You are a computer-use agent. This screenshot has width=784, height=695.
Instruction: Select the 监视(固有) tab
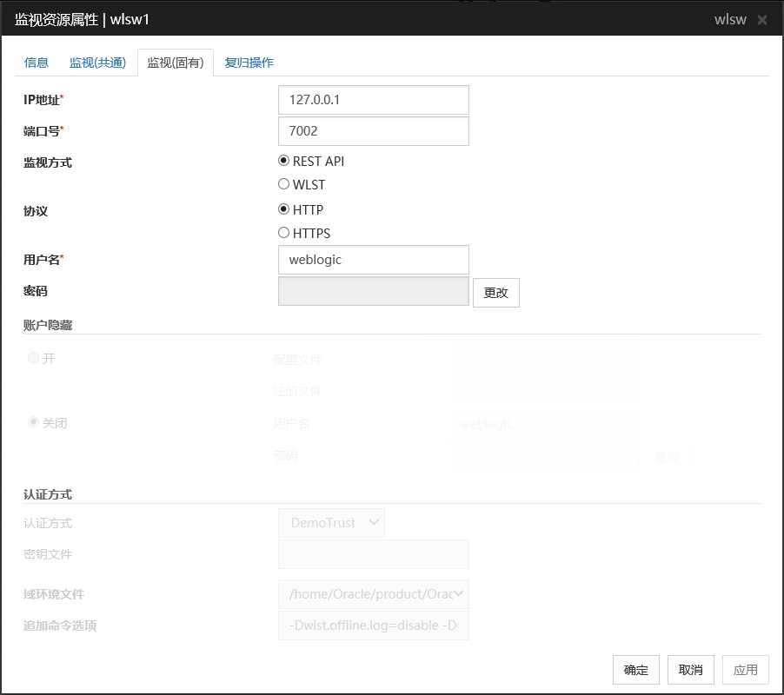tap(175, 63)
